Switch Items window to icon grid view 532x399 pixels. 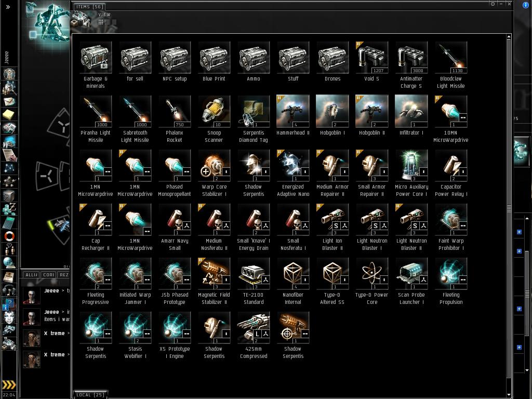(101, 22)
